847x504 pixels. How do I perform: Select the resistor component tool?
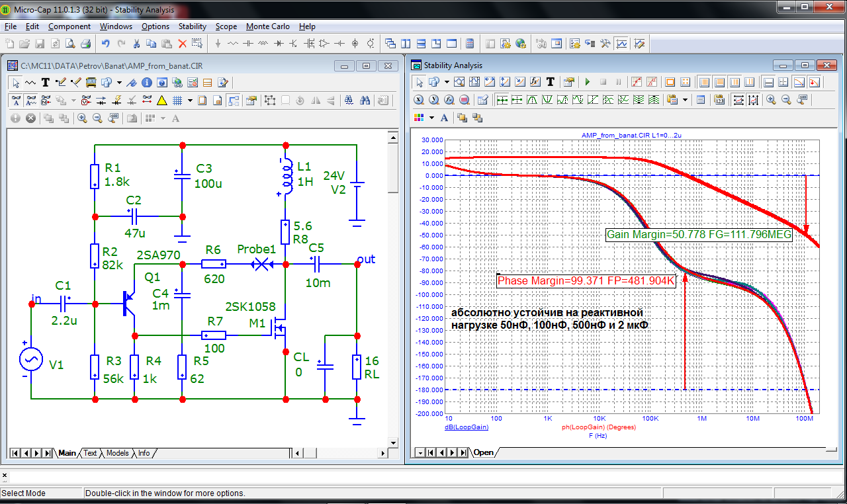coord(233,44)
